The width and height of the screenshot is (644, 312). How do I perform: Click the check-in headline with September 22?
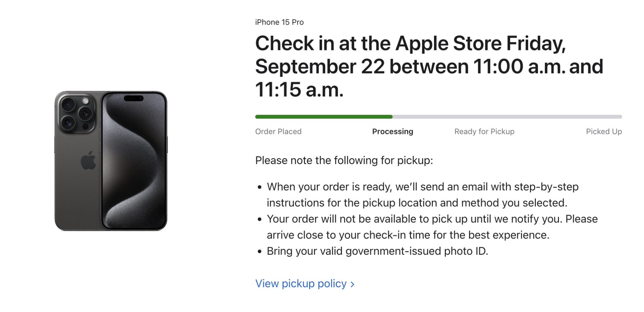click(x=429, y=66)
